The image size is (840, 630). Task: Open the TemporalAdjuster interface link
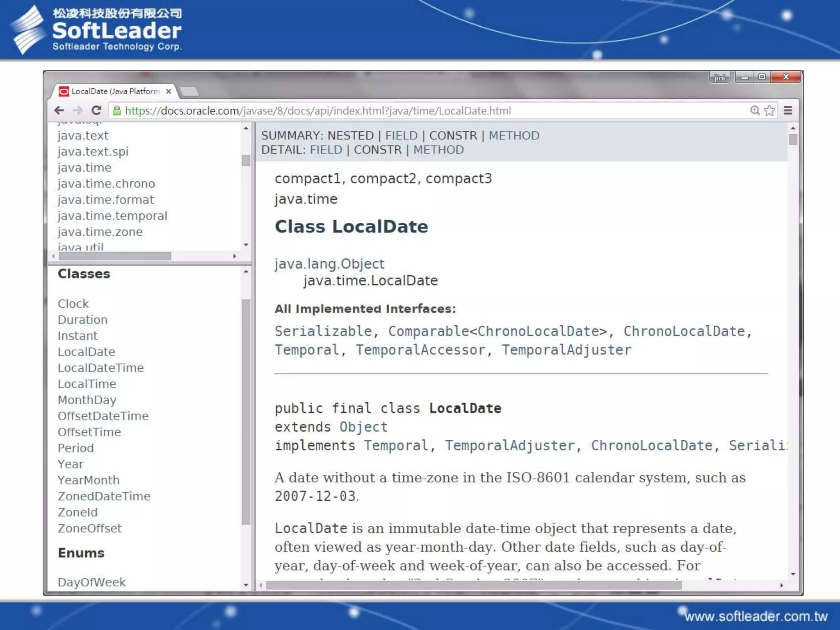click(x=566, y=350)
